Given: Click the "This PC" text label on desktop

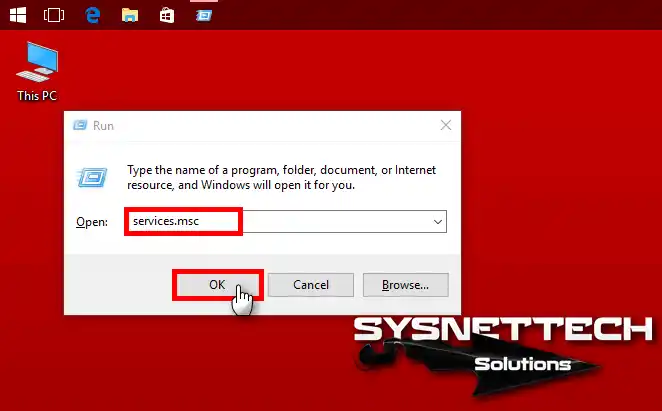Looking at the screenshot, I should click(37, 96).
